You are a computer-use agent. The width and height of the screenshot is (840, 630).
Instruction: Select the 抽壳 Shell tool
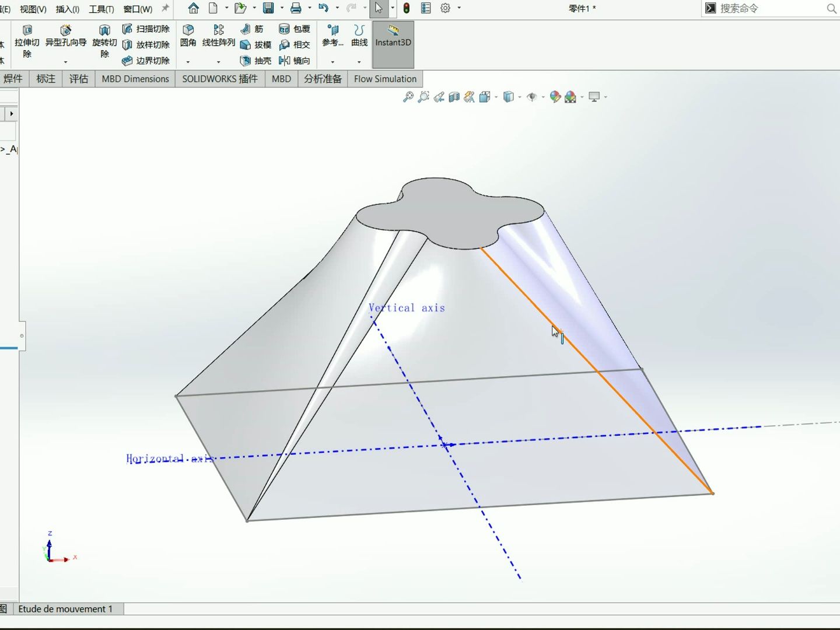(257, 61)
